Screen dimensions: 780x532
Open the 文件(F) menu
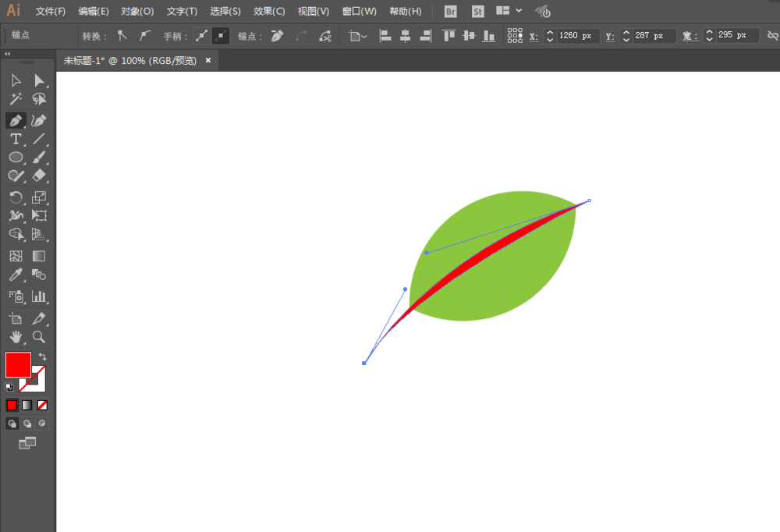(x=50, y=11)
